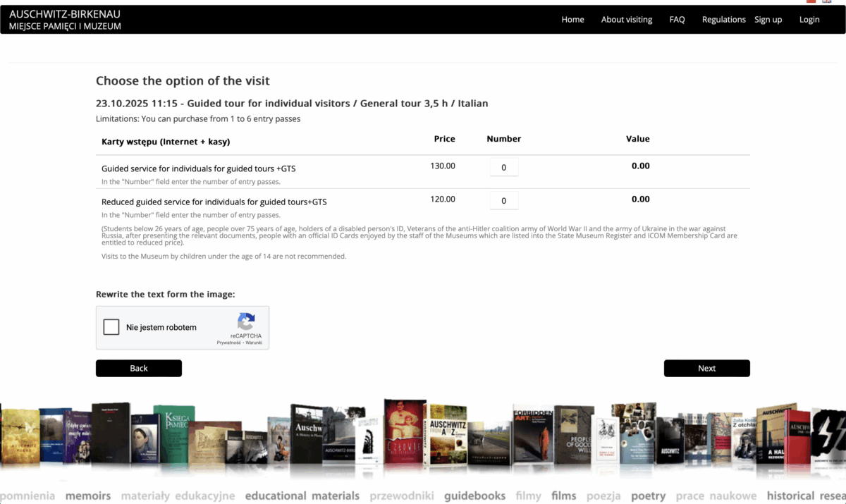Viewport: 846px width, 504px height.
Task: Switch language using the British flag icon
Action: (826, 1)
